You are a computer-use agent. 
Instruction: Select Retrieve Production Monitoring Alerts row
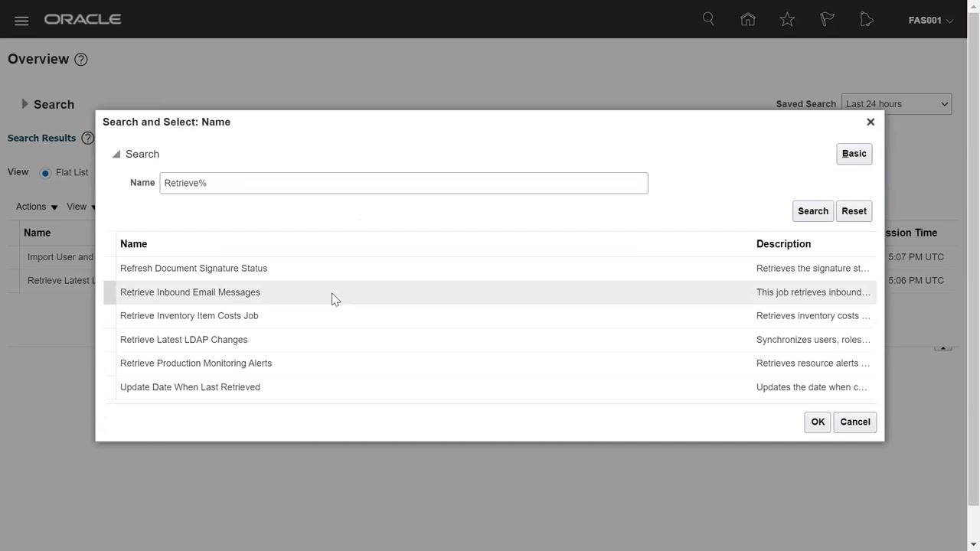pos(490,364)
